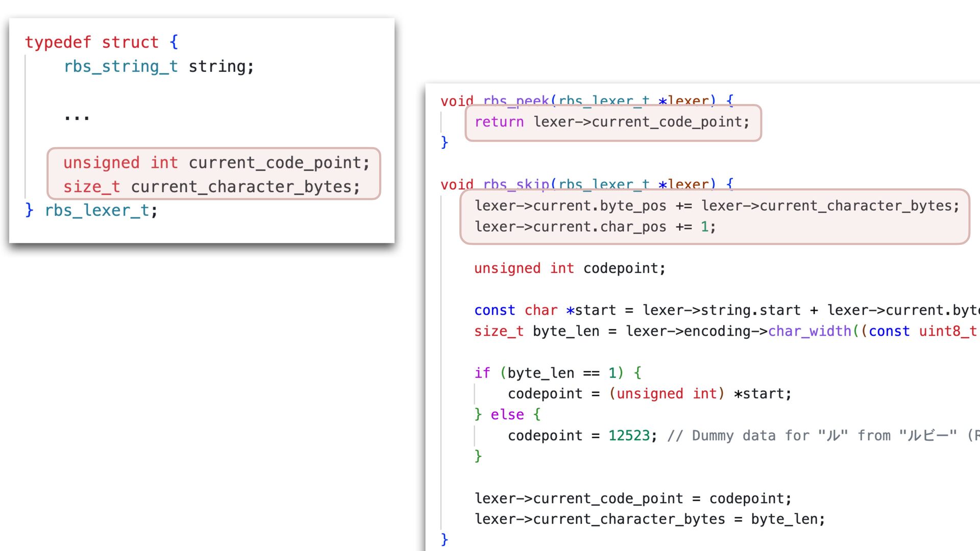The image size is (980, 551).
Task: Click the codepoint cast from *start line
Action: (649, 394)
